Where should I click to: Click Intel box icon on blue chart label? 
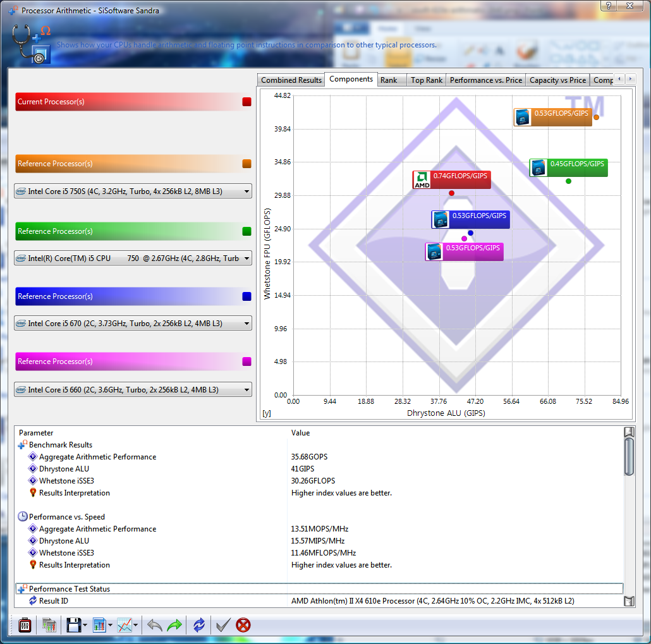[x=441, y=220]
